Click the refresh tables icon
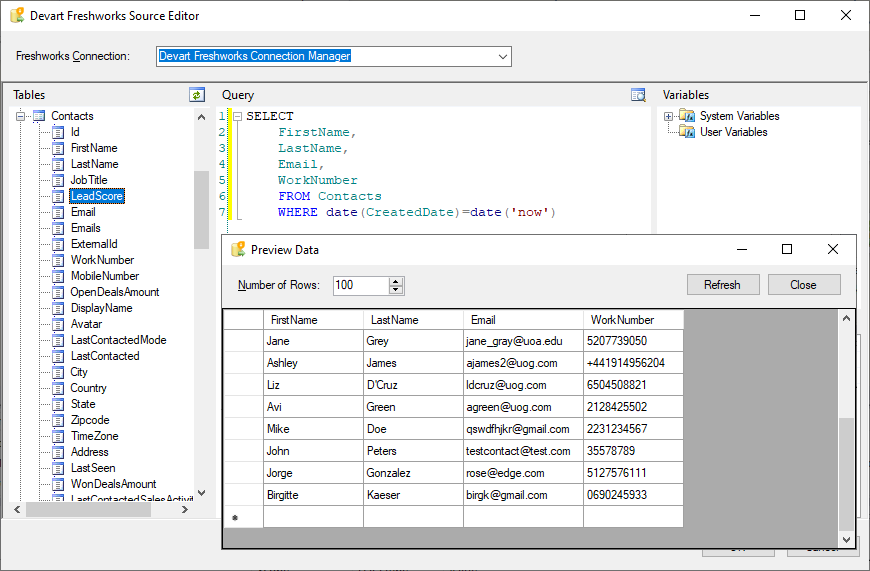 [197, 95]
